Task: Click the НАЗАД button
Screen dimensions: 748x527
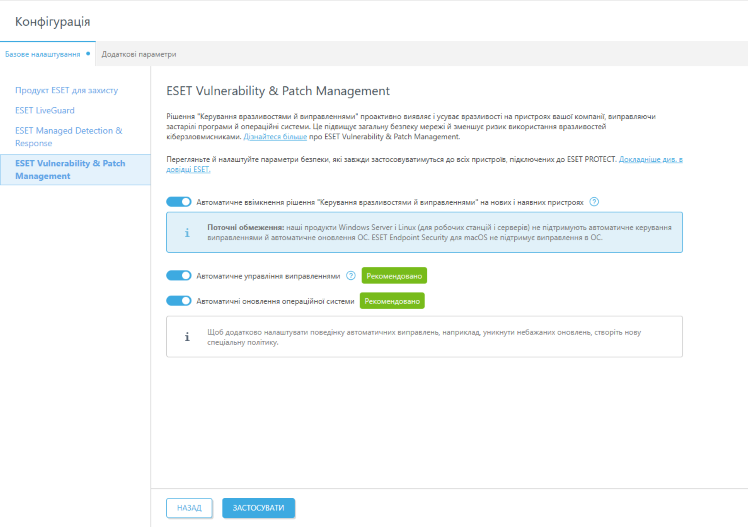Action: tap(189, 508)
